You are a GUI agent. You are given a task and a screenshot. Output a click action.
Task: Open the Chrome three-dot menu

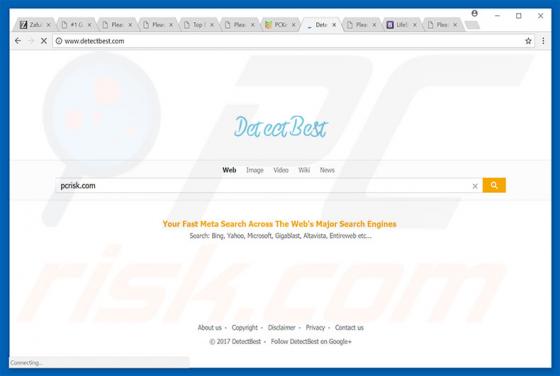click(x=543, y=41)
